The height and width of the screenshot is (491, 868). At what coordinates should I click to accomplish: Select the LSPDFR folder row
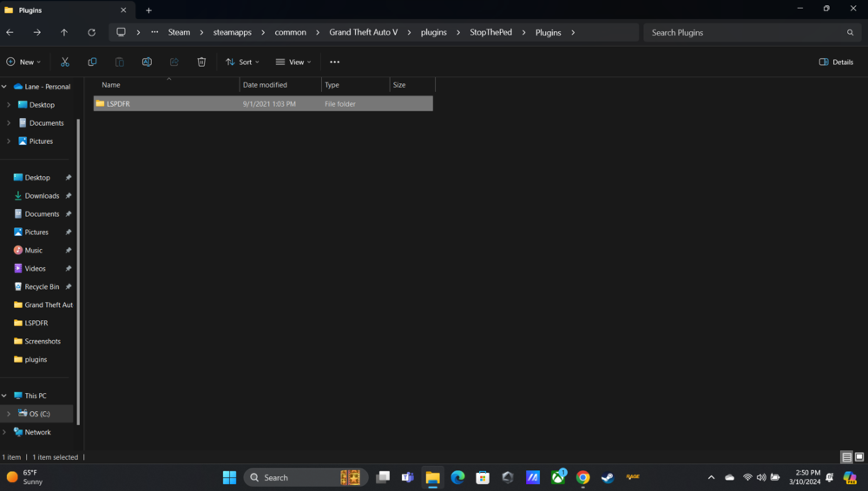[x=263, y=103]
